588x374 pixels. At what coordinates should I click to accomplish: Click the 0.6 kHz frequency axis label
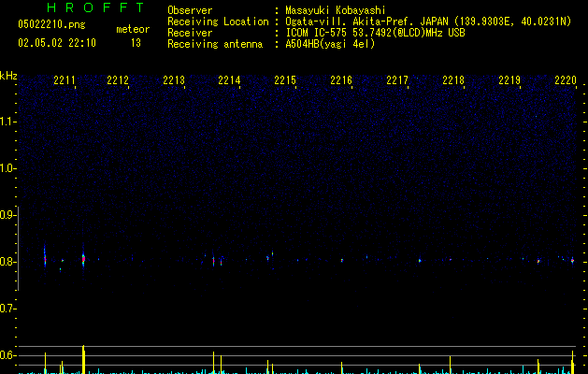(7, 355)
